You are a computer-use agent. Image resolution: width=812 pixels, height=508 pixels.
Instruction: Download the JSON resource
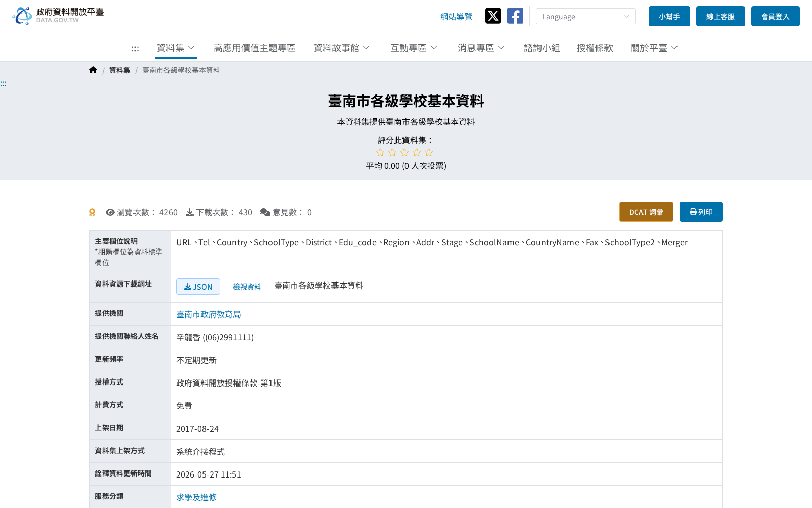pos(198,287)
